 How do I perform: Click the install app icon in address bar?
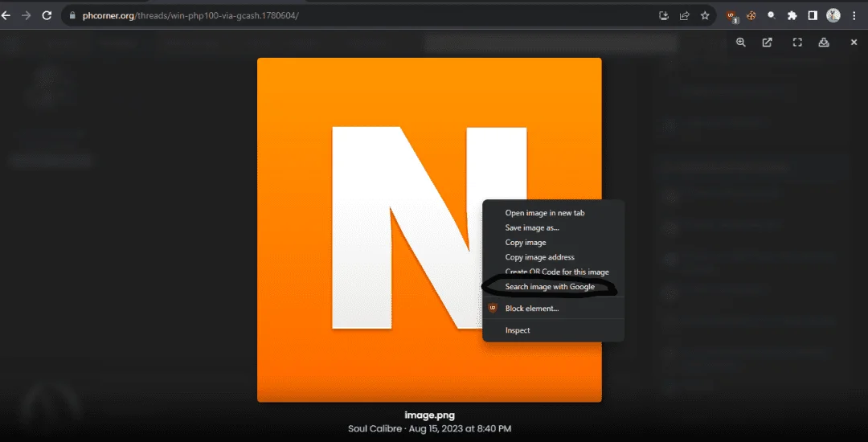click(x=665, y=15)
